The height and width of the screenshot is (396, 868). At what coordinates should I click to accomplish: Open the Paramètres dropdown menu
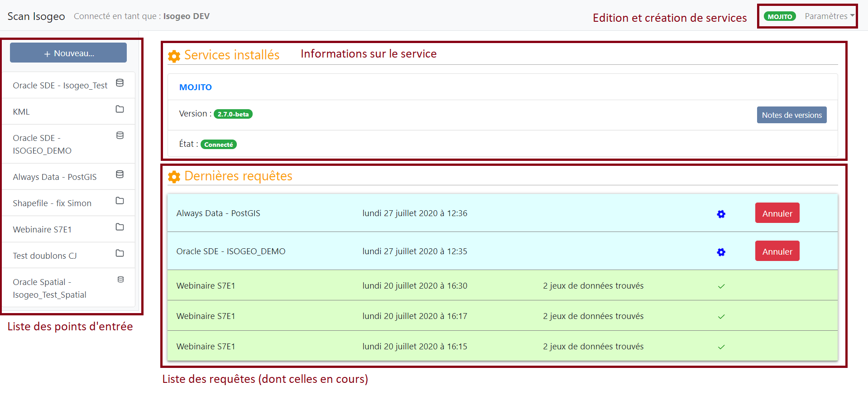pos(829,16)
